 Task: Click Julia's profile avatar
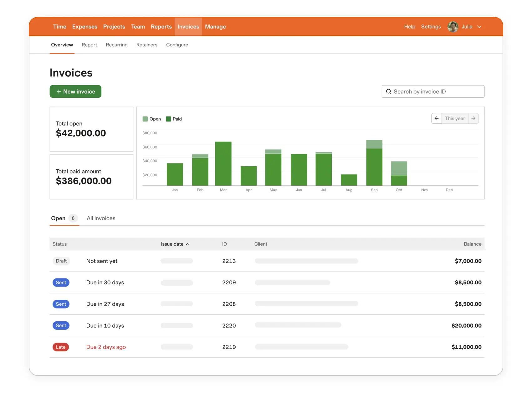[x=453, y=27]
